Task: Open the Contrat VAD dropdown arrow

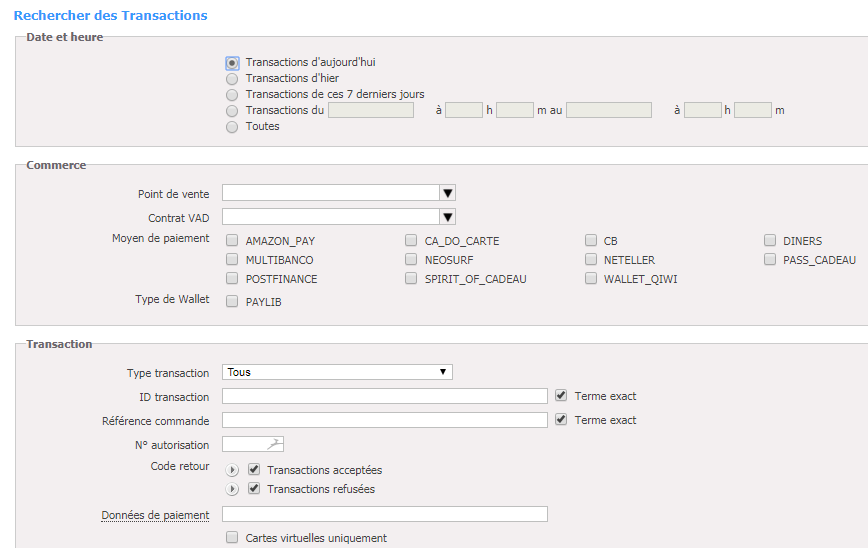Action: (448, 217)
